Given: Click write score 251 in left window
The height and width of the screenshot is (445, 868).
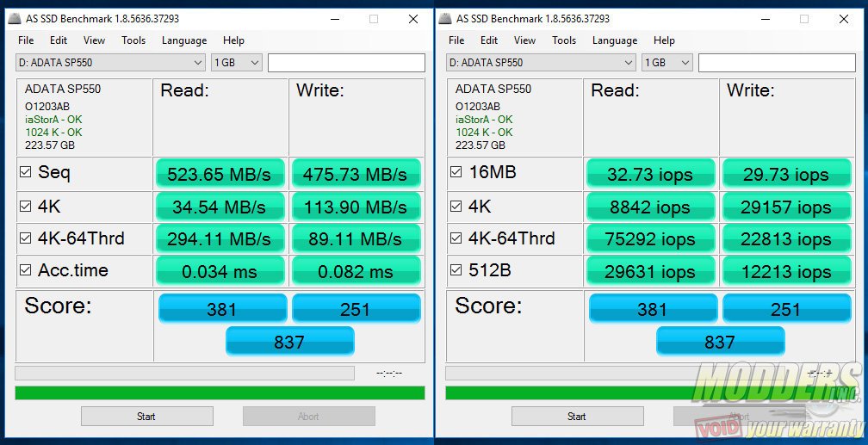Looking at the screenshot, I should tap(356, 308).
